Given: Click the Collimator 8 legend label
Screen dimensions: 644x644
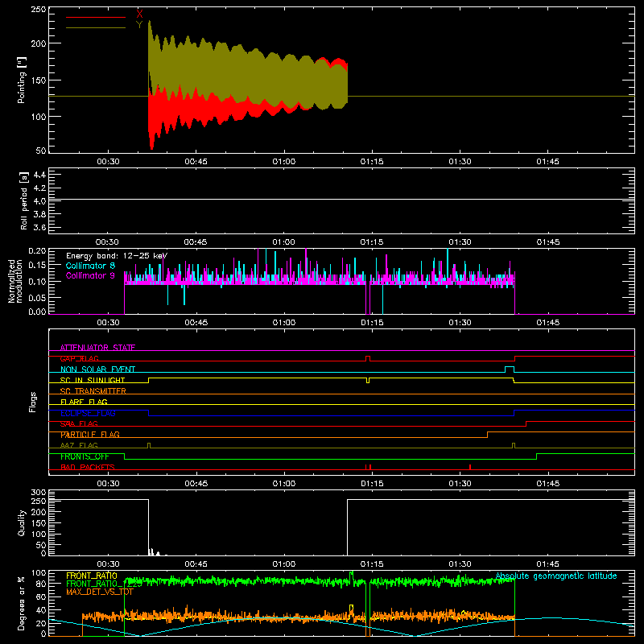Looking at the screenshot, I should pos(90,266).
